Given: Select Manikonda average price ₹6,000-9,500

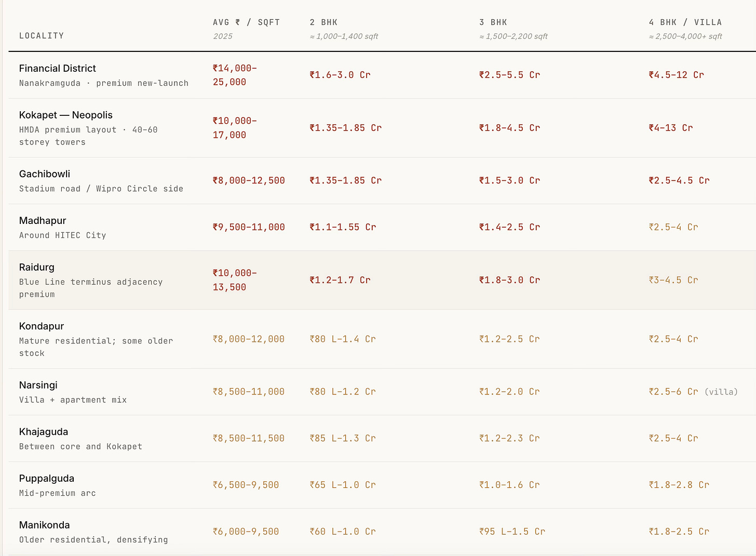Looking at the screenshot, I should [246, 532].
